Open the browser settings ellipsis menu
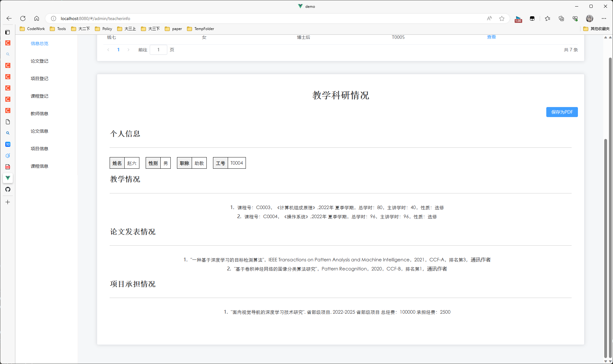The height and width of the screenshot is (364, 613). [x=604, y=18]
